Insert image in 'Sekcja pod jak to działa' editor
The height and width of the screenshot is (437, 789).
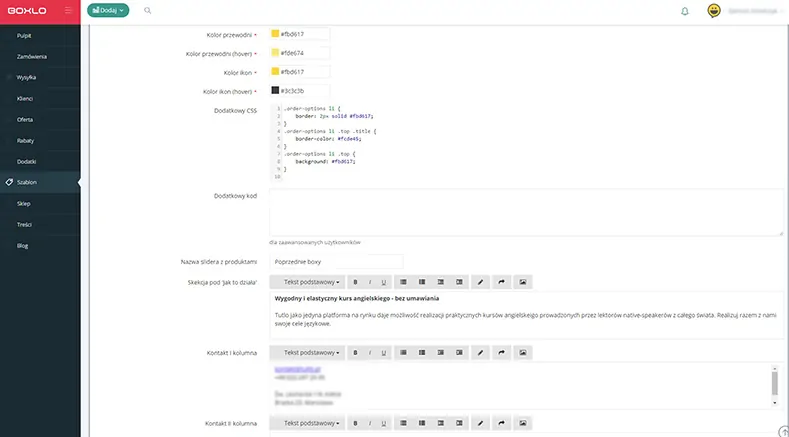click(522, 282)
